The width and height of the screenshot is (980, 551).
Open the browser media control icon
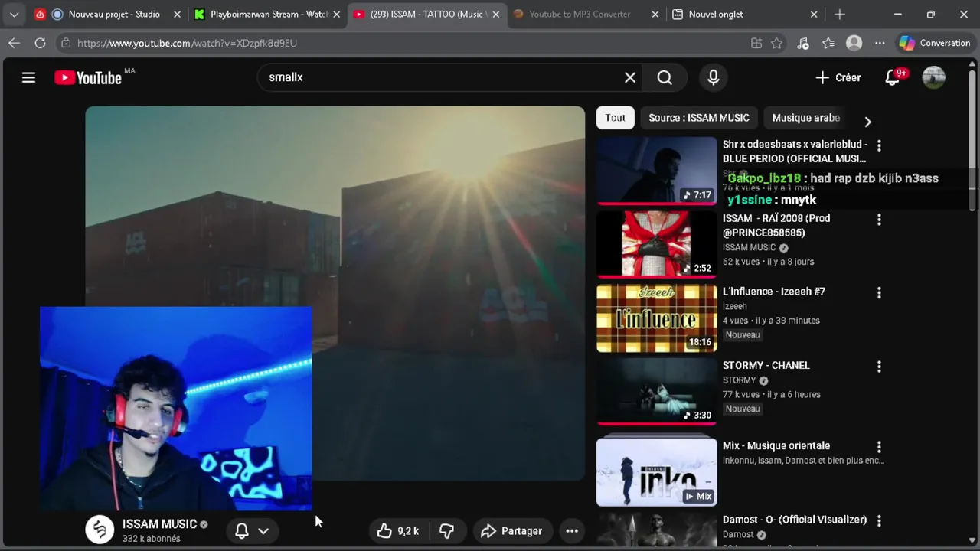pyautogui.click(x=802, y=43)
